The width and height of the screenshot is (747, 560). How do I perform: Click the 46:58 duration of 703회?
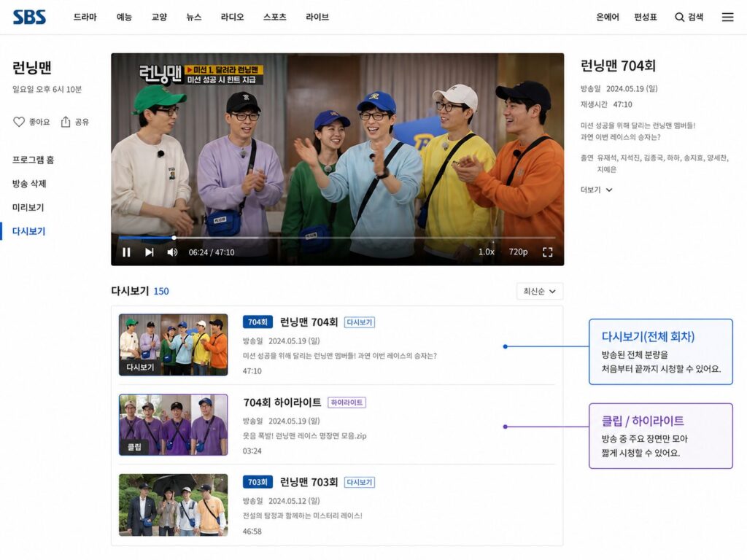[x=252, y=531]
